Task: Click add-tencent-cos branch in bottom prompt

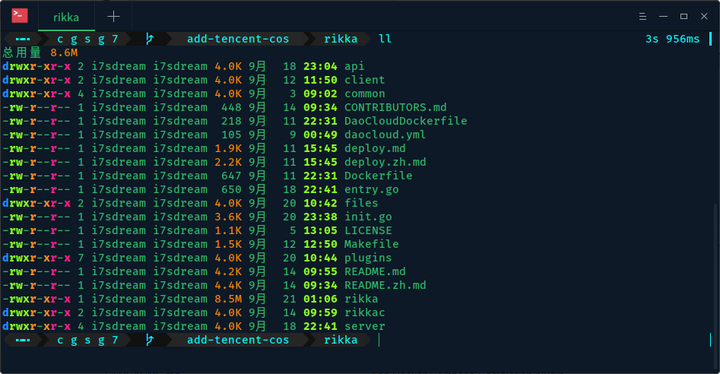Action: (x=238, y=340)
